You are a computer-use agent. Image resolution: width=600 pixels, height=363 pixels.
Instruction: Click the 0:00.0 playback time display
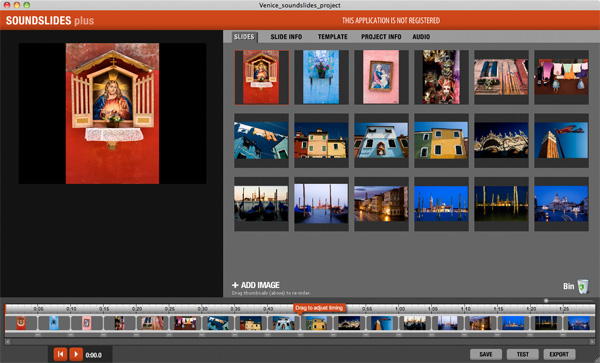93,355
